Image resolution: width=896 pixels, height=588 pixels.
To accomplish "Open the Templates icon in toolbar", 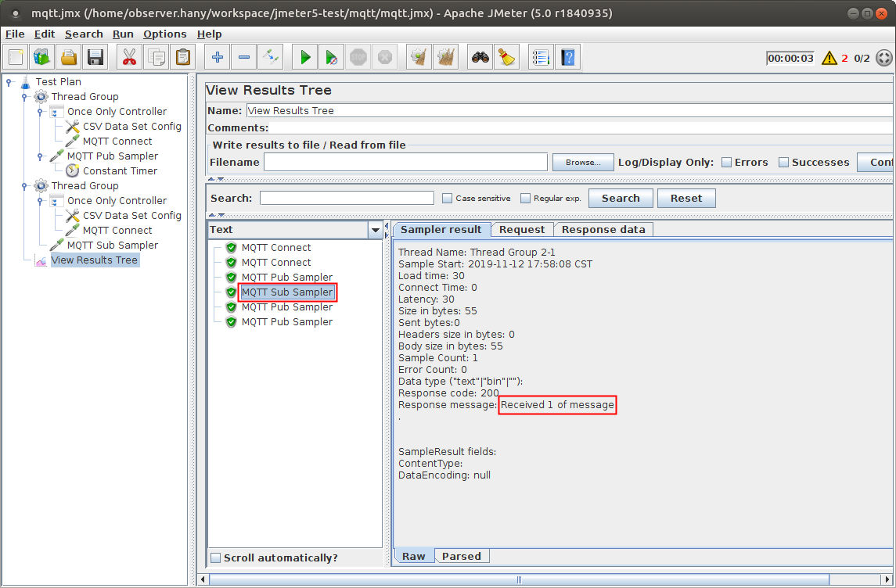I will point(41,57).
